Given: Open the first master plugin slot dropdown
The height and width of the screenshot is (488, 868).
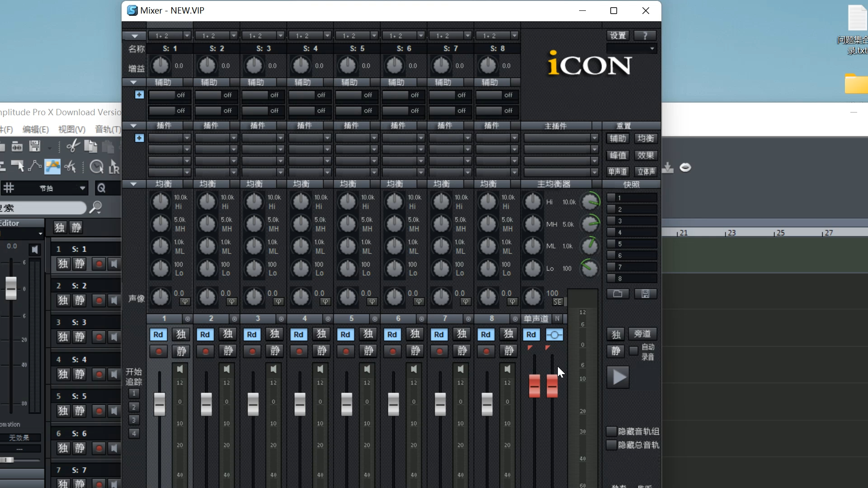Looking at the screenshot, I should click(594, 138).
